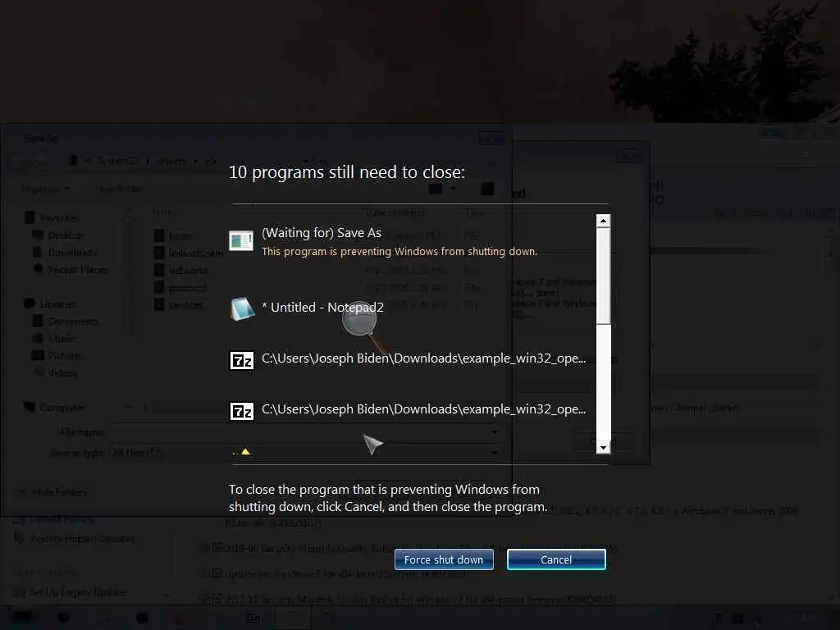Select the second example_win32_ope... path entry
The width and height of the screenshot is (840, 630).
click(423, 409)
